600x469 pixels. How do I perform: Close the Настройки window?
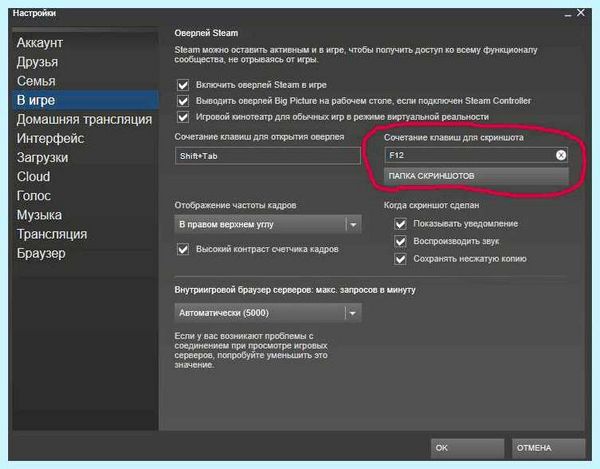click(581, 13)
